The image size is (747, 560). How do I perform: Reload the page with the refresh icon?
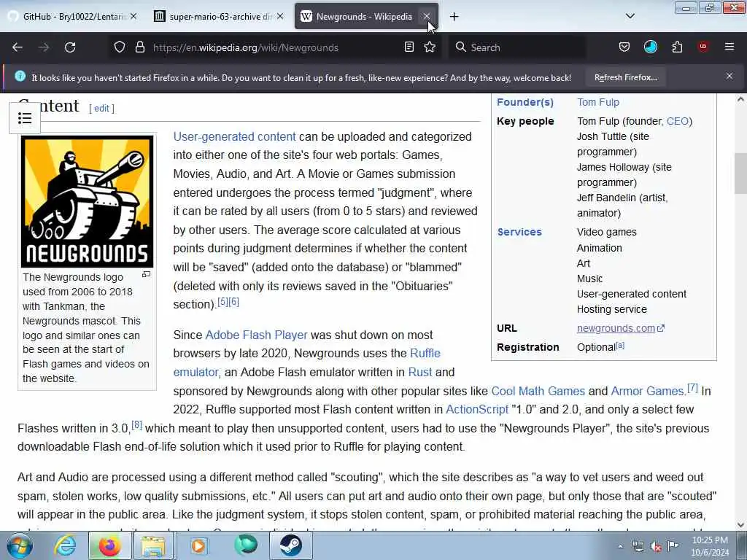(x=70, y=47)
